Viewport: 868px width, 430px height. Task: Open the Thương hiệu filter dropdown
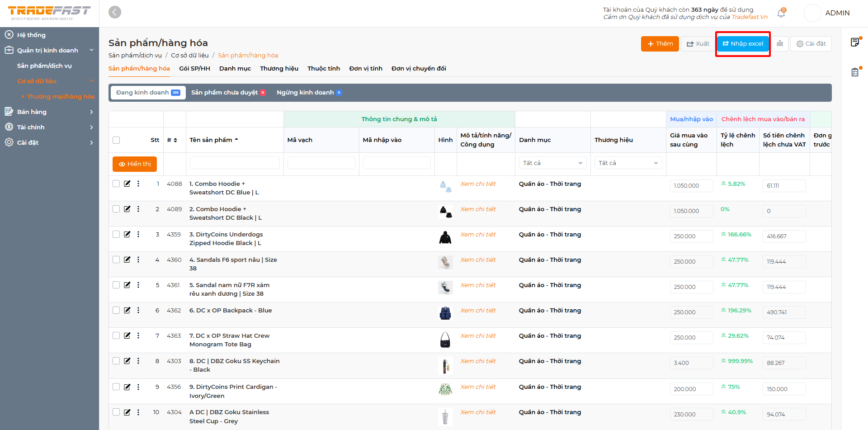[x=628, y=163]
